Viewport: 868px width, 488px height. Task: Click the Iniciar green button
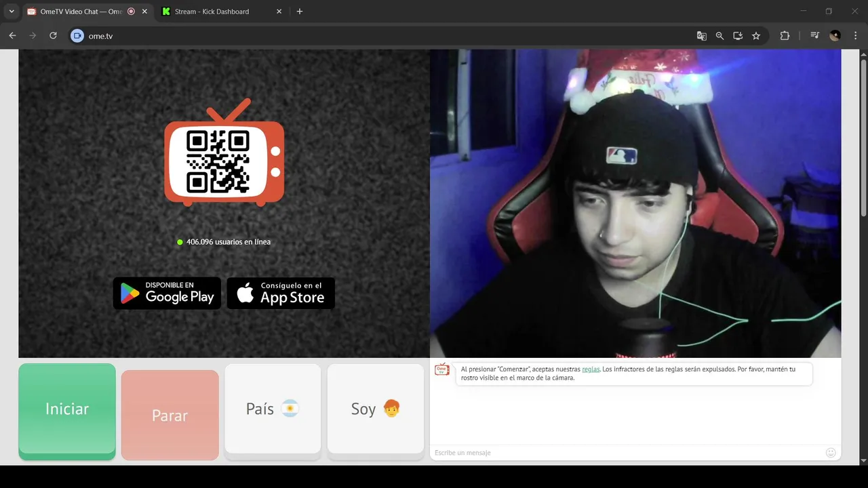click(67, 409)
